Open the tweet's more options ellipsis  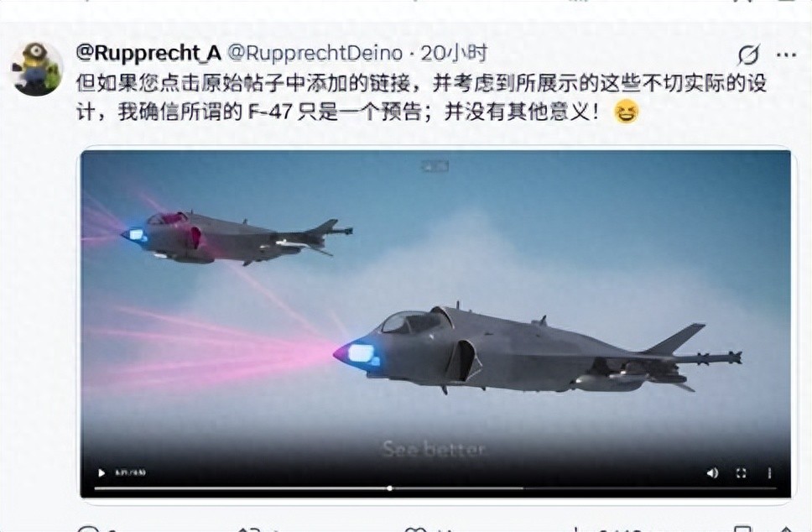coord(786,55)
